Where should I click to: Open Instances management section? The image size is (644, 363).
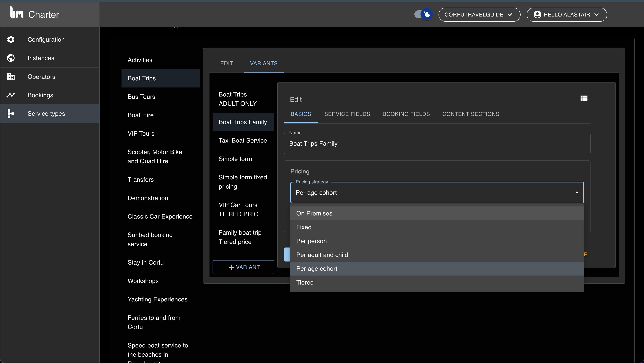(x=41, y=58)
